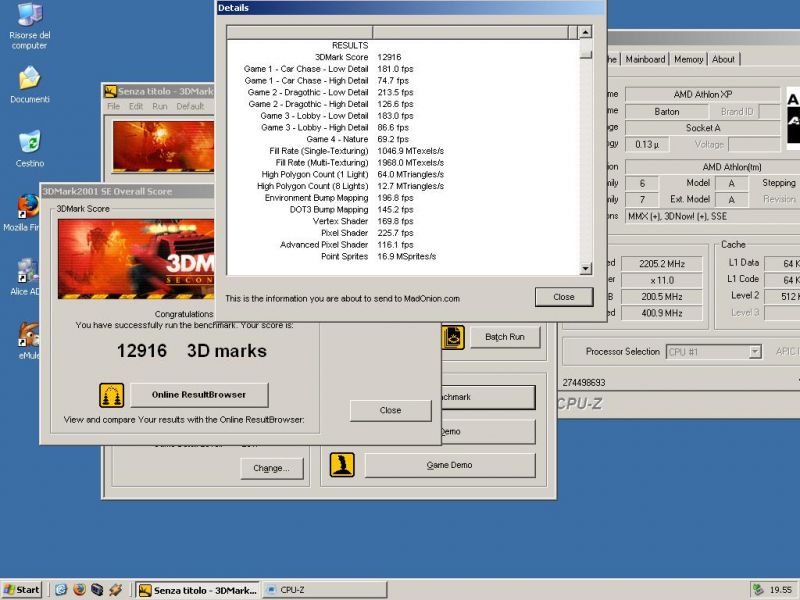
Task: Switch to Senza titolo - 3DMark taskbar button
Action: coord(198,590)
